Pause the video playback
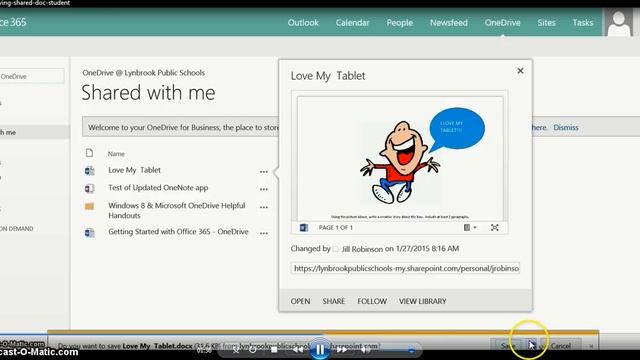Viewport: 640px width, 360px height. pos(320,349)
